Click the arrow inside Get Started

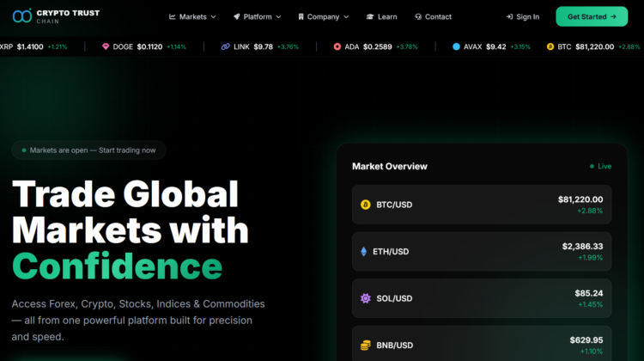614,17
